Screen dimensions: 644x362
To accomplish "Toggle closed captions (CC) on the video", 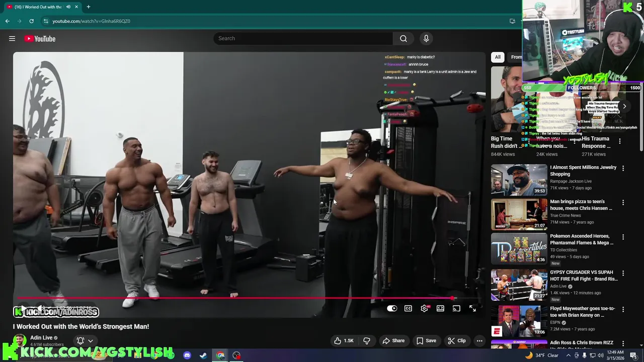I will tap(408, 308).
